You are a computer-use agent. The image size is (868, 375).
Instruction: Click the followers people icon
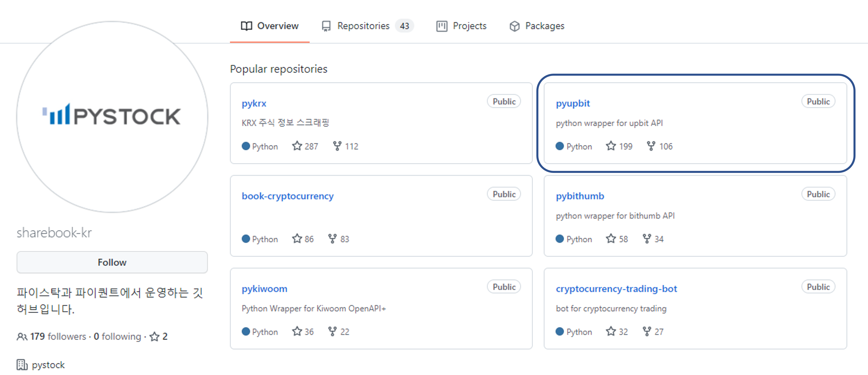point(22,336)
